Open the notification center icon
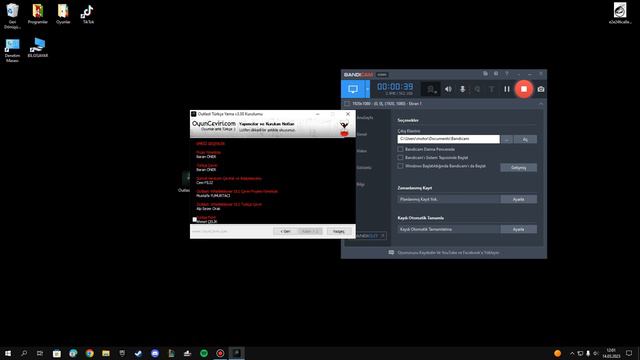The width and height of the screenshot is (640, 360). coord(629,353)
